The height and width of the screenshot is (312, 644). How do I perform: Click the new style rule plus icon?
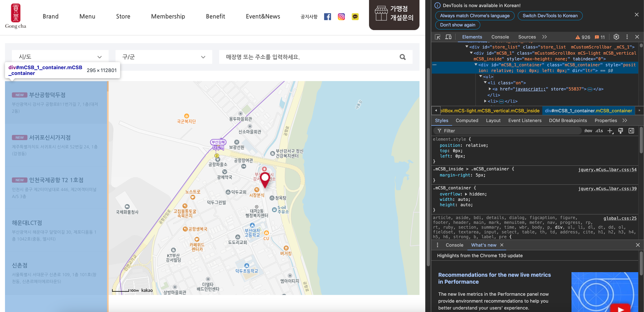click(x=610, y=131)
